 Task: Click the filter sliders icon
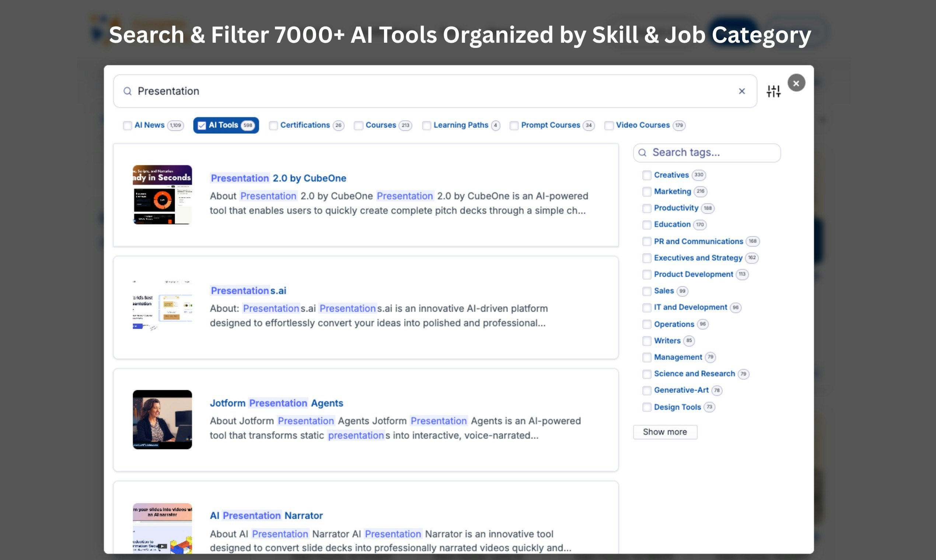(773, 91)
